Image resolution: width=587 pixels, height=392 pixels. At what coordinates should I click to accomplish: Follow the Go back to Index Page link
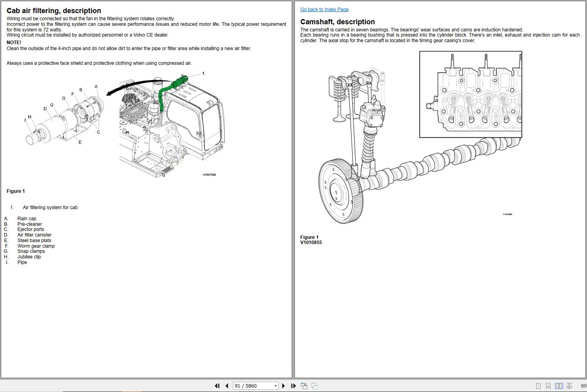click(324, 10)
